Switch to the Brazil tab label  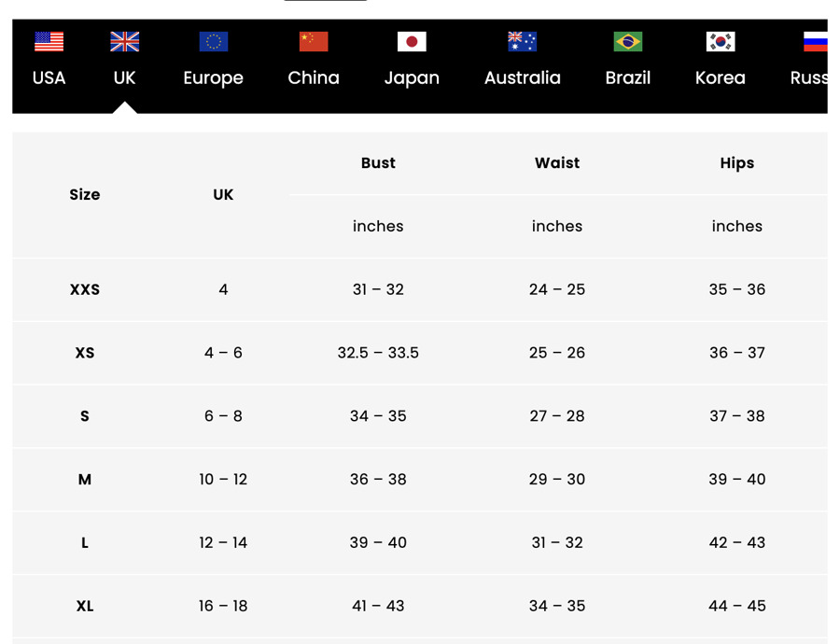(x=628, y=78)
